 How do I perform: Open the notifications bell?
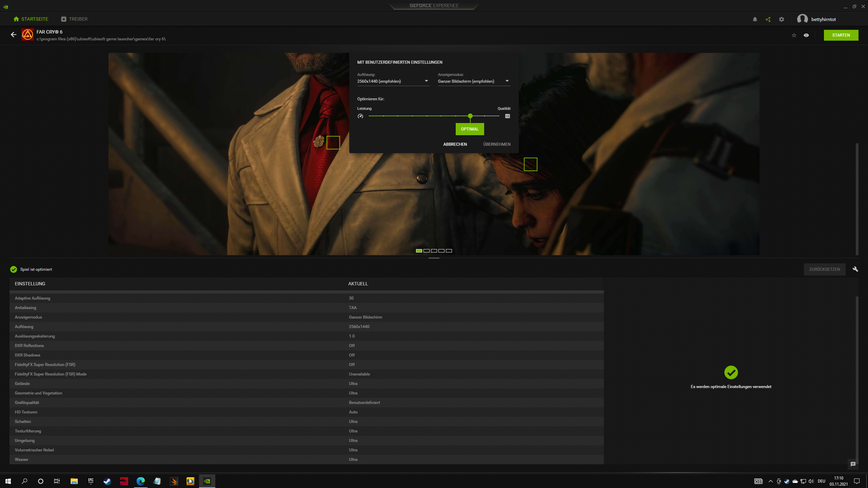click(x=755, y=19)
